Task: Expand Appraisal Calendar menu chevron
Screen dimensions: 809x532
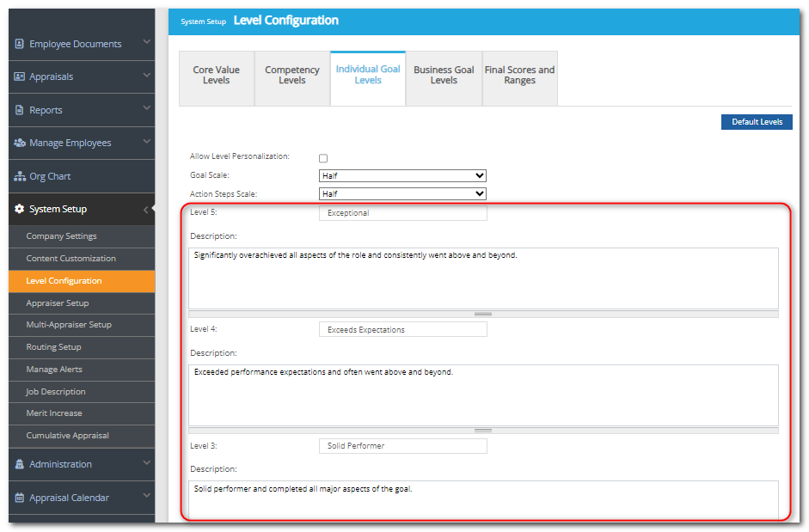Action: (146, 495)
